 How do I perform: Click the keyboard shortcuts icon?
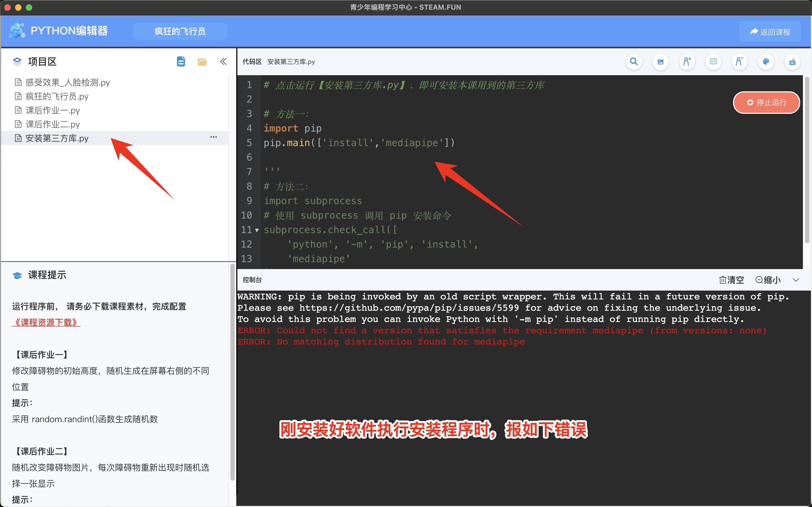coord(792,62)
